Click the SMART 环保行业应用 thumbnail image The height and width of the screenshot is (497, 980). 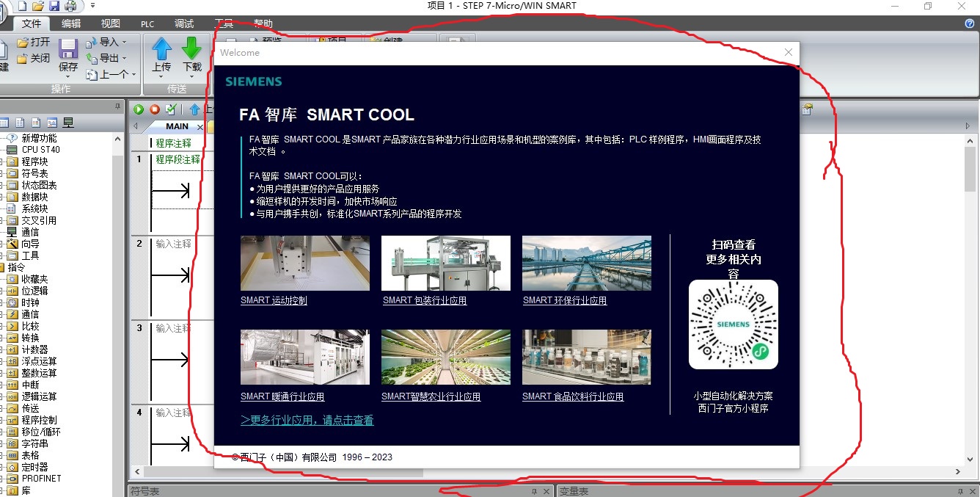[586, 263]
